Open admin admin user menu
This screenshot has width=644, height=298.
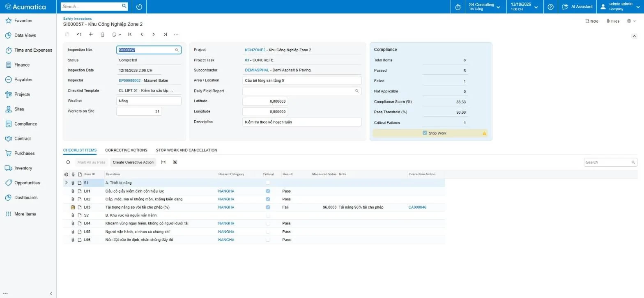[x=620, y=7]
